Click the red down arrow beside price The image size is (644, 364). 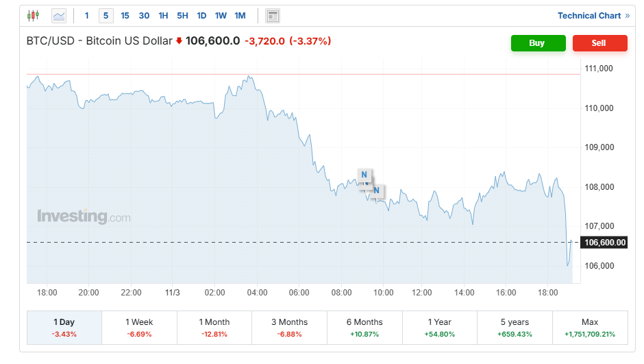pyautogui.click(x=179, y=41)
